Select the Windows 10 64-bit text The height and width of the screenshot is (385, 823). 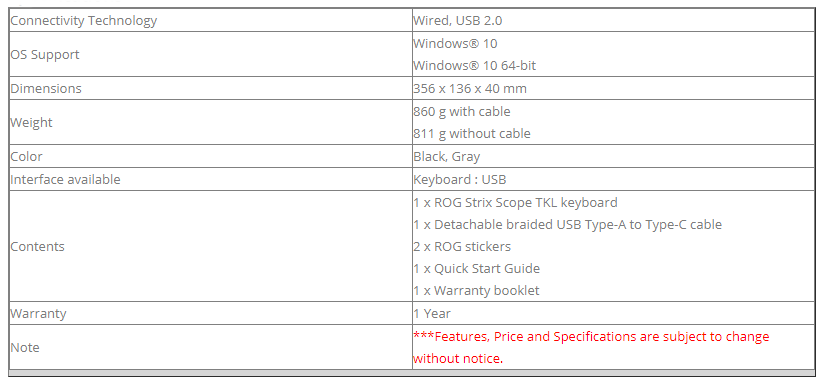(x=474, y=66)
